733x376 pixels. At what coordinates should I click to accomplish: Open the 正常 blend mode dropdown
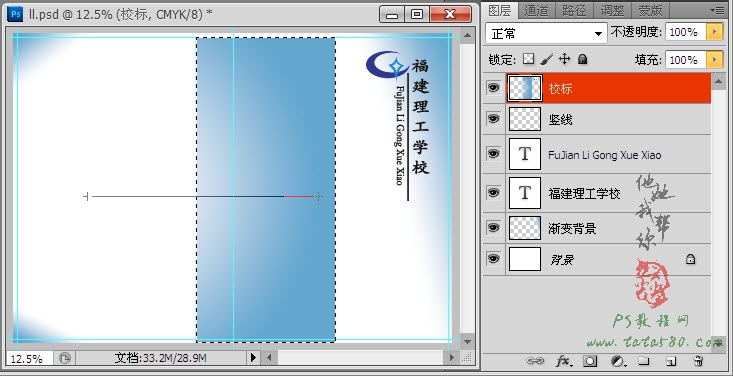[x=546, y=33]
